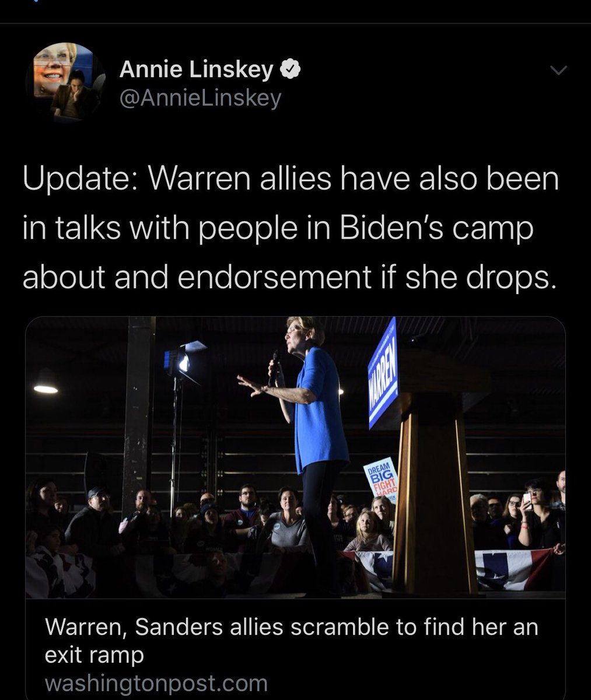591x700 pixels.
Task: Expand the tweet options chevron
Action: coord(558,71)
